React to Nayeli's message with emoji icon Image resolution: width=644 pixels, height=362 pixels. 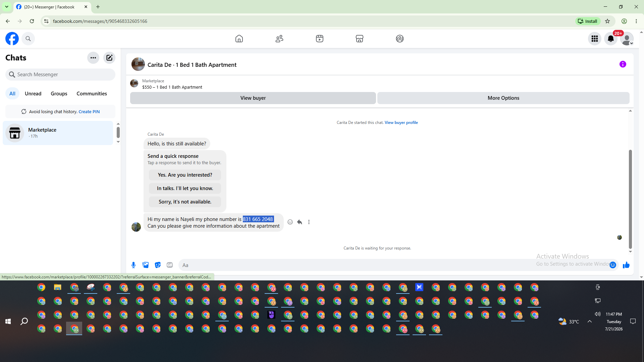point(290,222)
